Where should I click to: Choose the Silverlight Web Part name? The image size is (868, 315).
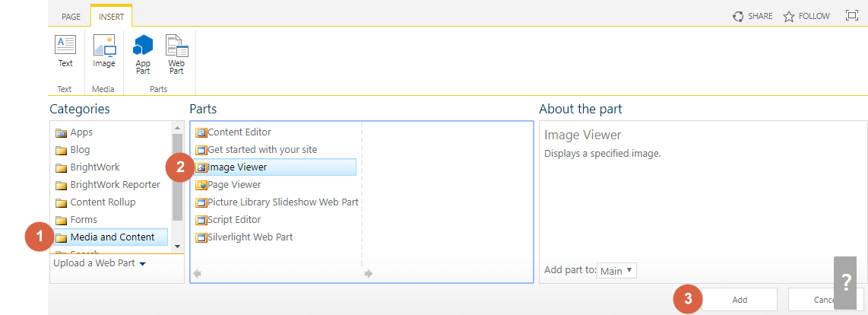(250, 237)
